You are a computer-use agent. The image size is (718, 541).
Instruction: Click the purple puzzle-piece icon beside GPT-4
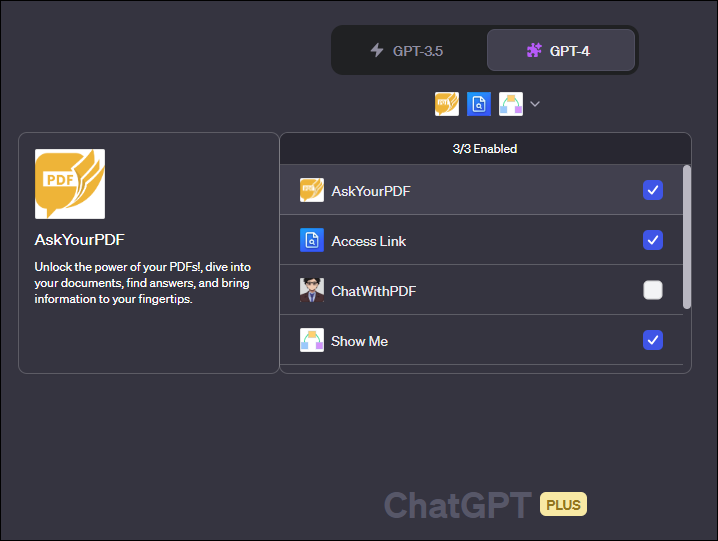[x=534, y=50]
